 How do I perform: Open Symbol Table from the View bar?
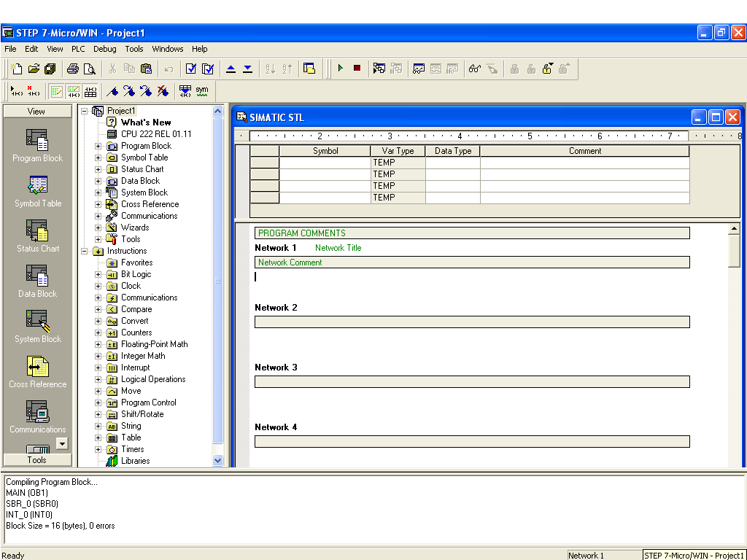37,191
